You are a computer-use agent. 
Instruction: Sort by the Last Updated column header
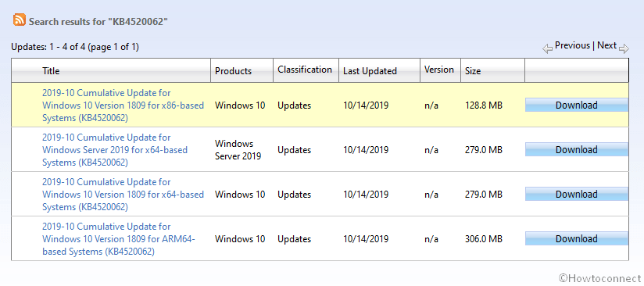(x=370, y=71)
